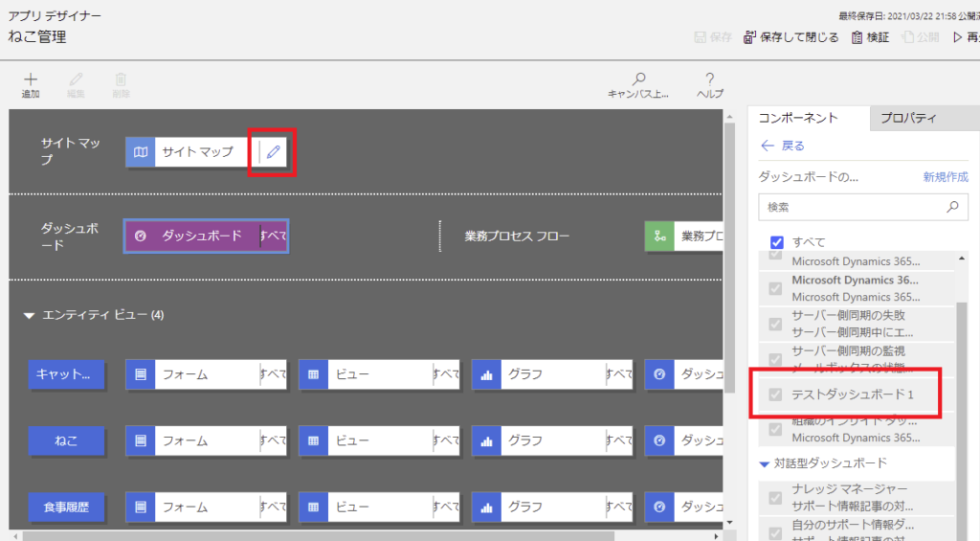980x541 pixels.
Task: Open the canvas search (キャンバス上...) magnifier
Action: [x=638, y=79]
